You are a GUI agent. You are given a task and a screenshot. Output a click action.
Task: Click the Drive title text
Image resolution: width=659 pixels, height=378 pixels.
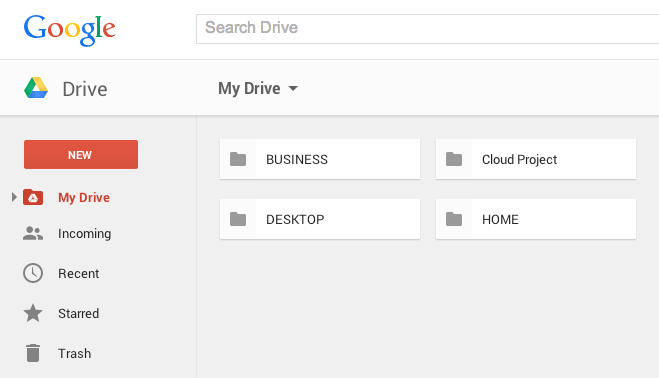click(85, 89)
